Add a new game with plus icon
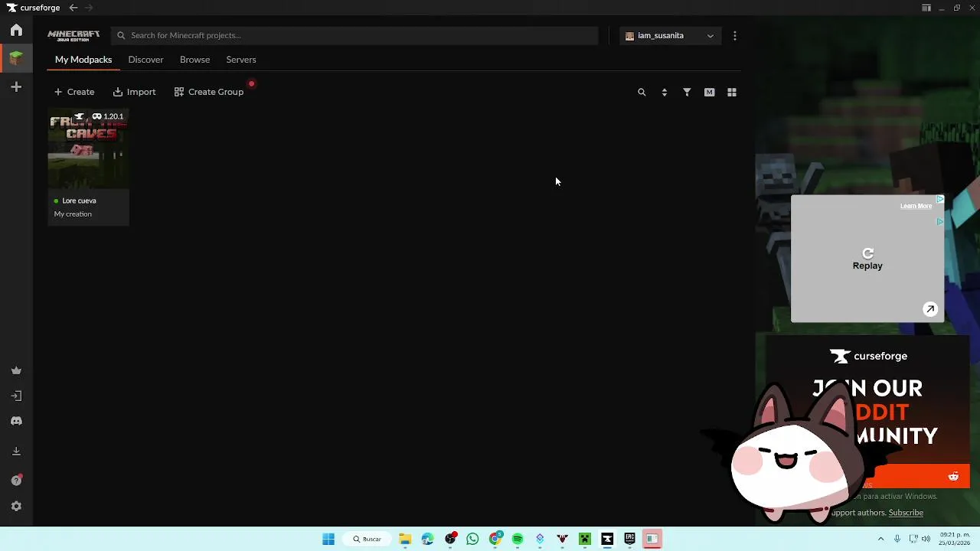Screen dimensions: 980x551 click(16, 87)
